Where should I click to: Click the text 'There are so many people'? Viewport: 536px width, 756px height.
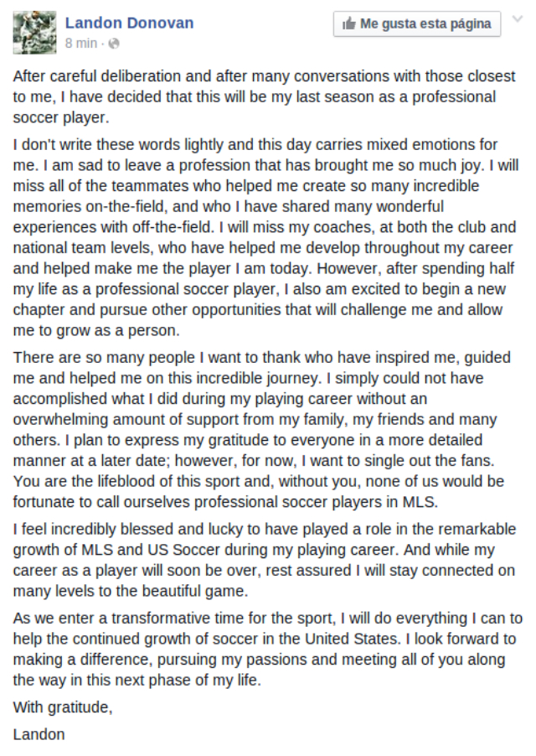pos(92,357)
